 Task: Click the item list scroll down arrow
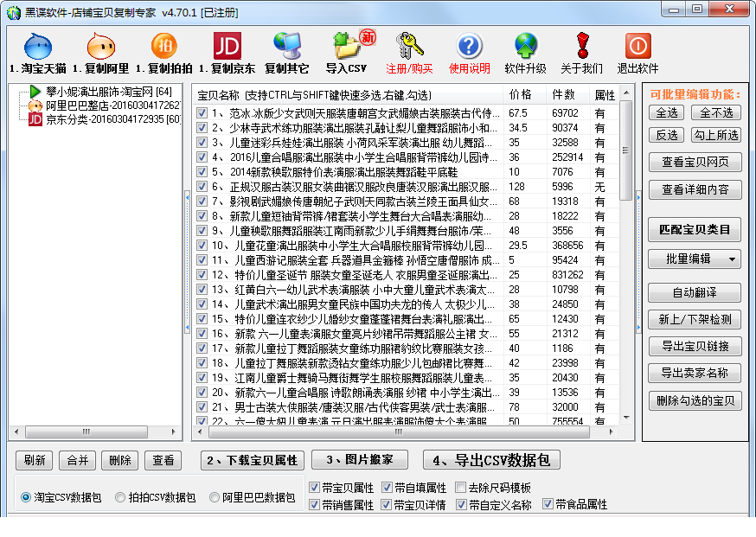[626, 418]
